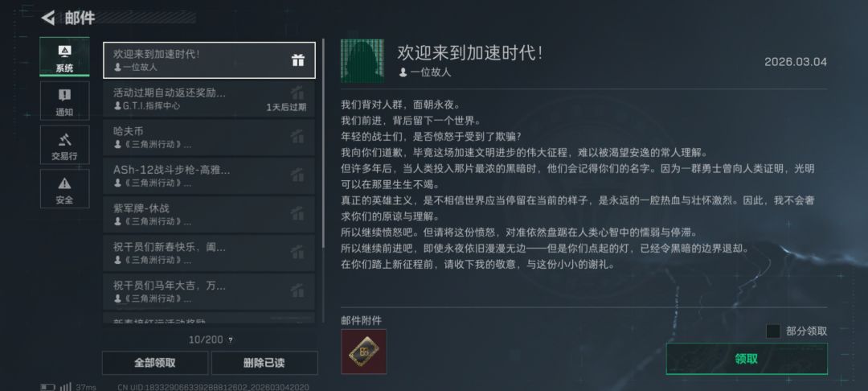Viewport: 868px width, 391px height.
Task: Go back using the arrow beside 邮件
Action: coord(48,18)
